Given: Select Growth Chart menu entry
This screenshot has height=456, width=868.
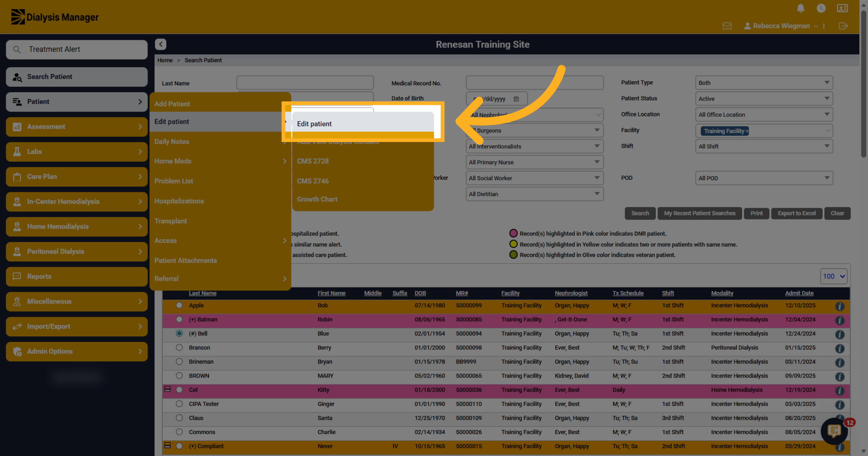Looking at the screenshot, I should (317, 199).
